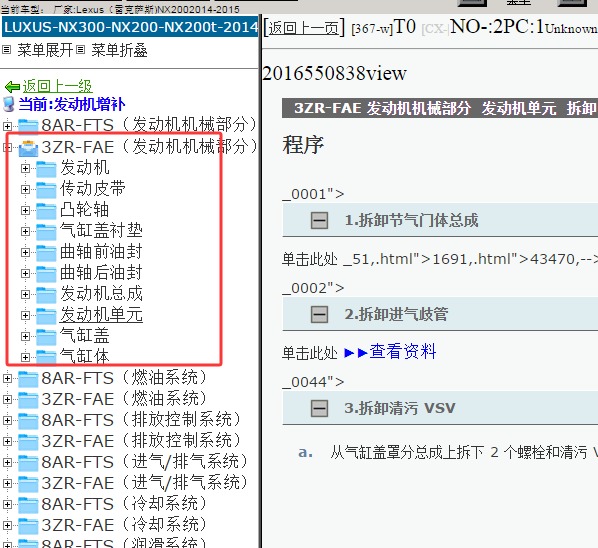Expand 8AR-FTS（发动机机械部分） node
The height and width of the screenshot is (548, 598).
click(7, 126)
